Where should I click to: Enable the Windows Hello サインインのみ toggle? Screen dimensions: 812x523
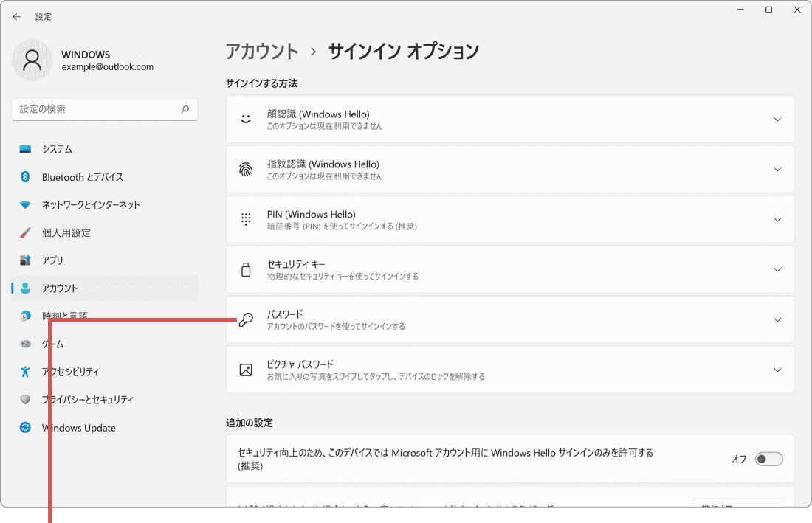(x=768, y=459)
